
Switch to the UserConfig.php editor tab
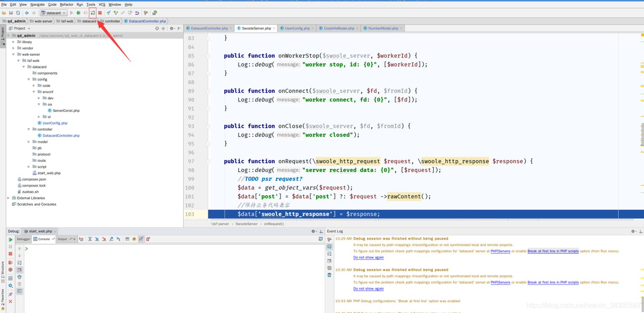pos(297,29)
